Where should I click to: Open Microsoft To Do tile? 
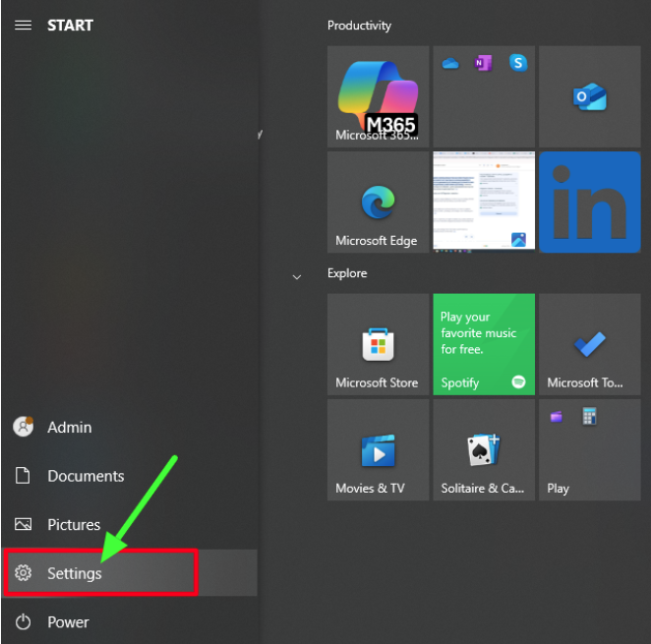click(x=590, y=344)
